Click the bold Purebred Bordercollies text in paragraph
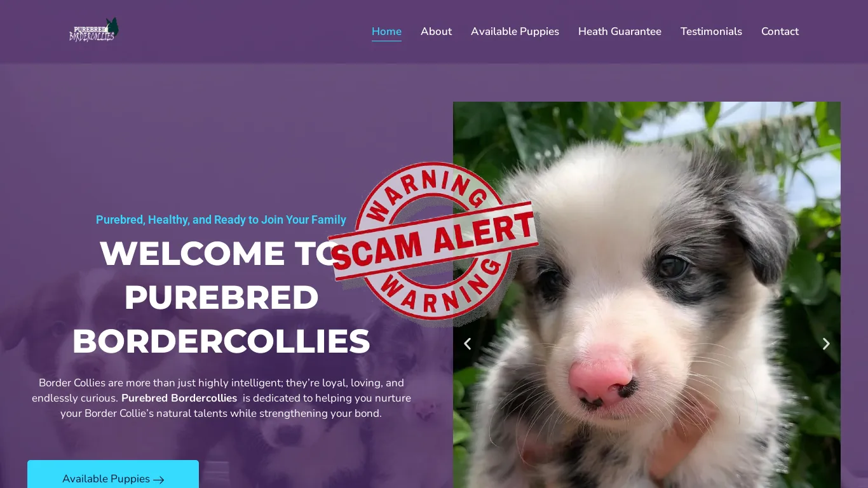Screen dimensions: 868x488 click(x=179, y=398)
